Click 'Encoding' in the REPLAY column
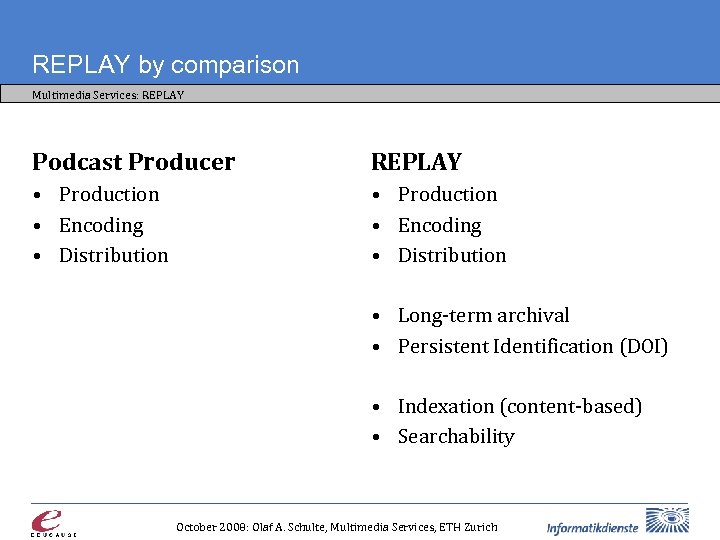 point(440,226)
